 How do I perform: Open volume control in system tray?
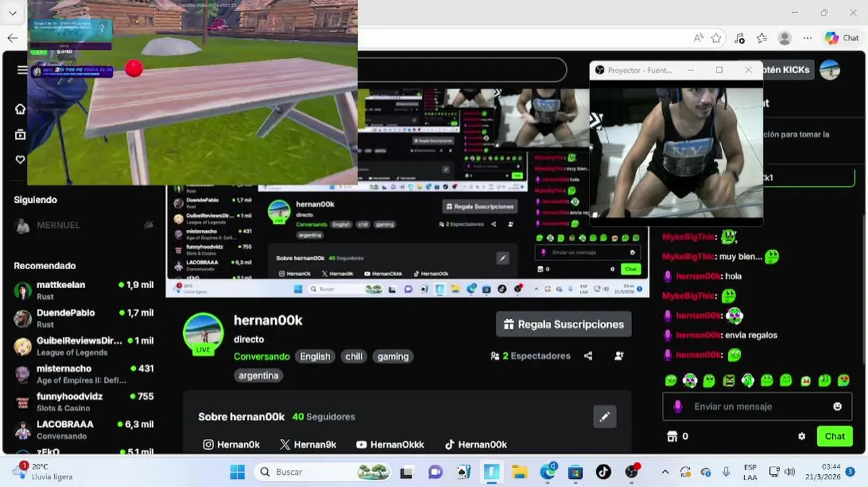(790, 471)
